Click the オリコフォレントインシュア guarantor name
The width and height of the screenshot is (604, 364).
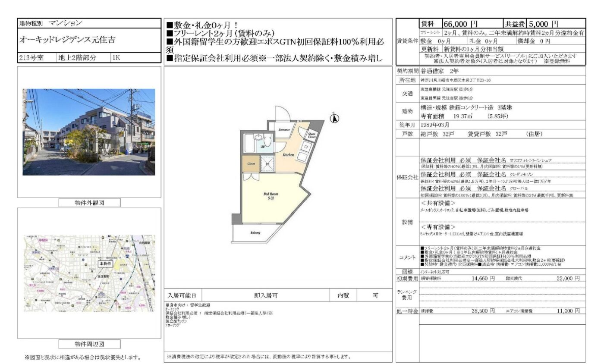(530, 160)
